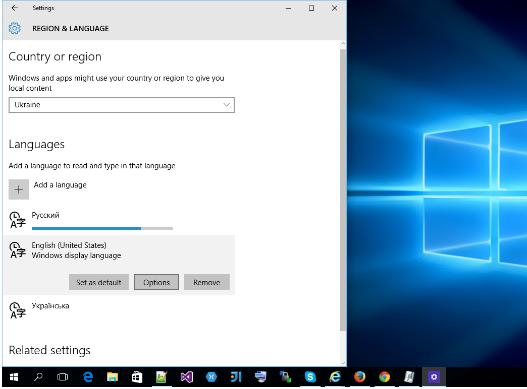Launch Google Chrome from taskbar
527x389 pixels.
pyautogui.click(x=384, y=377)
